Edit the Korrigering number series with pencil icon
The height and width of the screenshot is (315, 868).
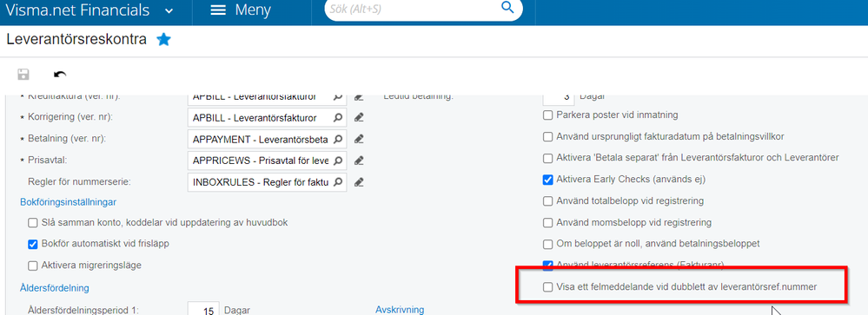point(359,118)
